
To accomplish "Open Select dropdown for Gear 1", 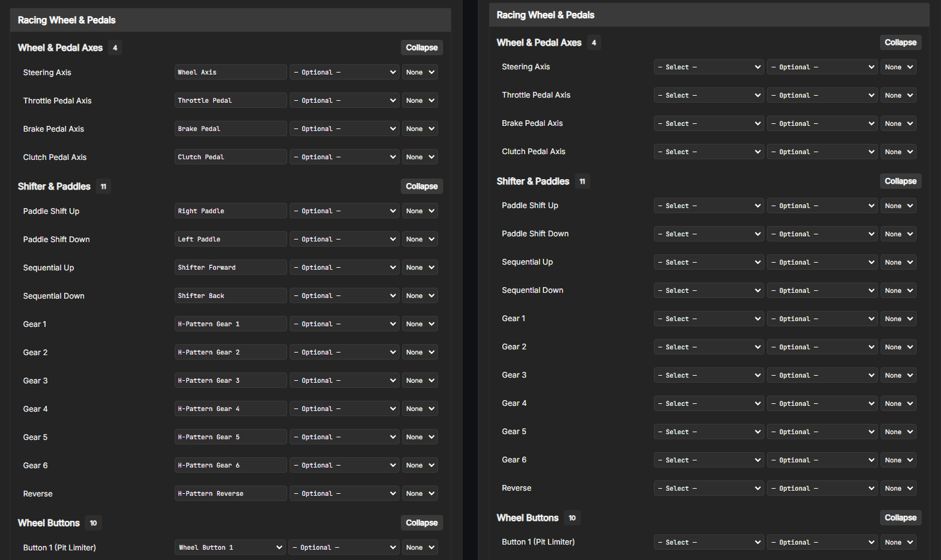I will [709, 319].
